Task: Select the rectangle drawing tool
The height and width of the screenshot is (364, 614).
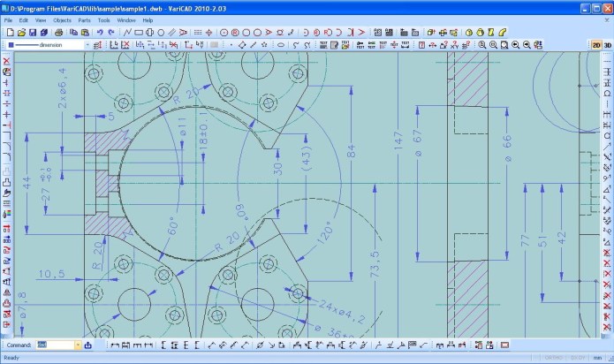Action: click(x=139, y=33)
